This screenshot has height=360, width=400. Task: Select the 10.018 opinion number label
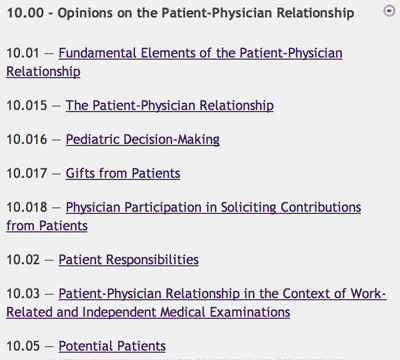point(27,208)
